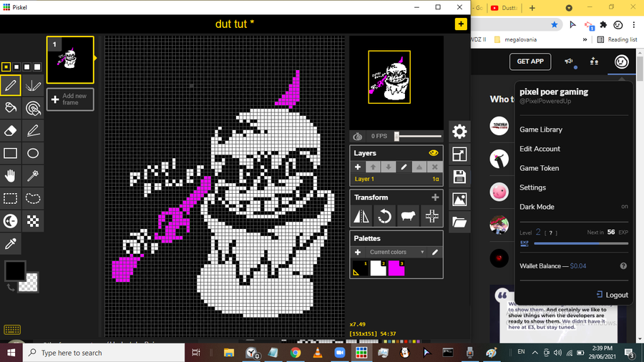Screen dimensions: 644x362
Task: Open the Save panel
Action: tap(459, 177)
